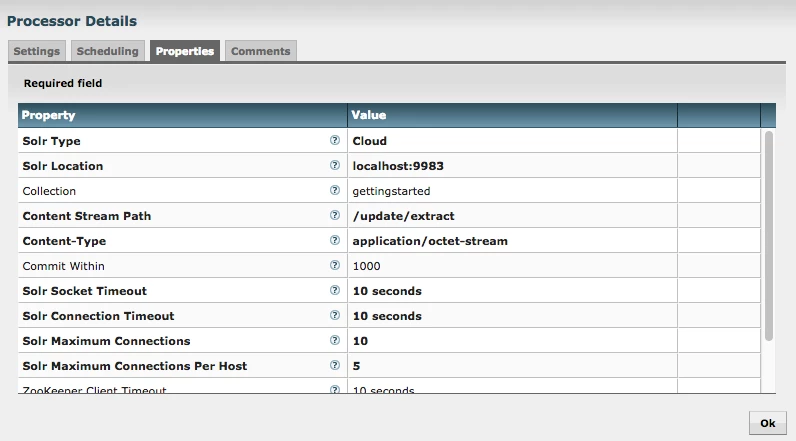This screenshot has height=441, width=796.
Task: Click the Collection property name
Action: [x=49, y=191]
